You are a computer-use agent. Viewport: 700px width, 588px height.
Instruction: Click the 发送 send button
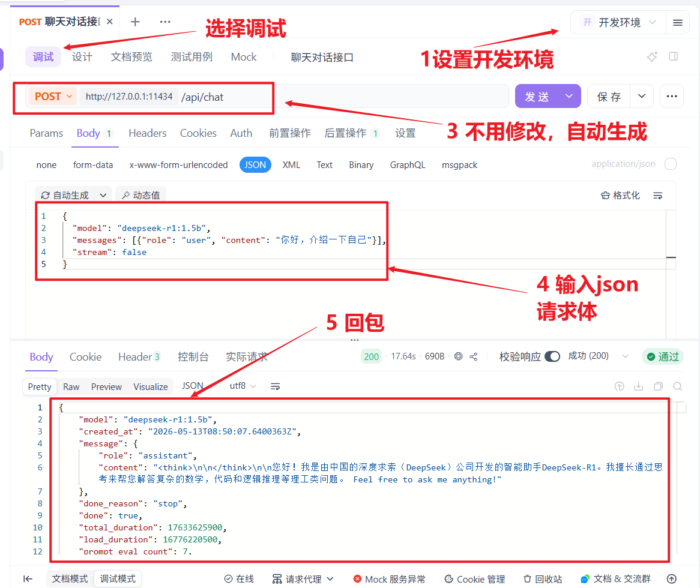pos(537,97)
